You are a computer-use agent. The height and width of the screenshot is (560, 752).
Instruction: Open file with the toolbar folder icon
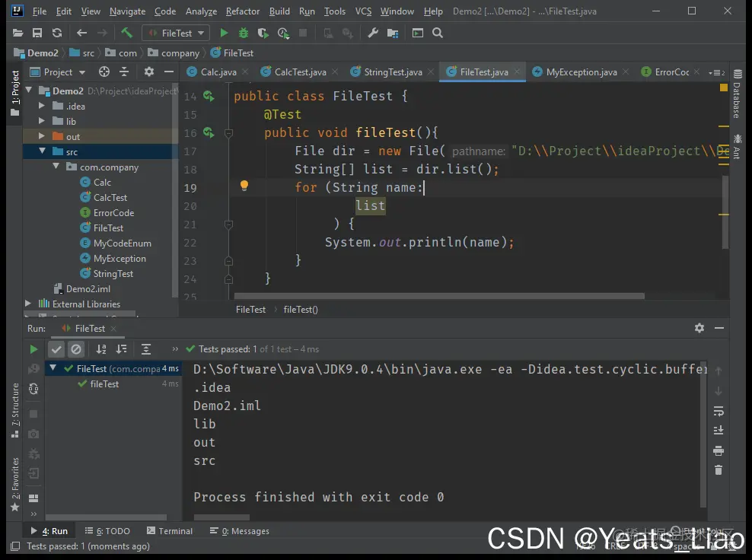(18, 33)
